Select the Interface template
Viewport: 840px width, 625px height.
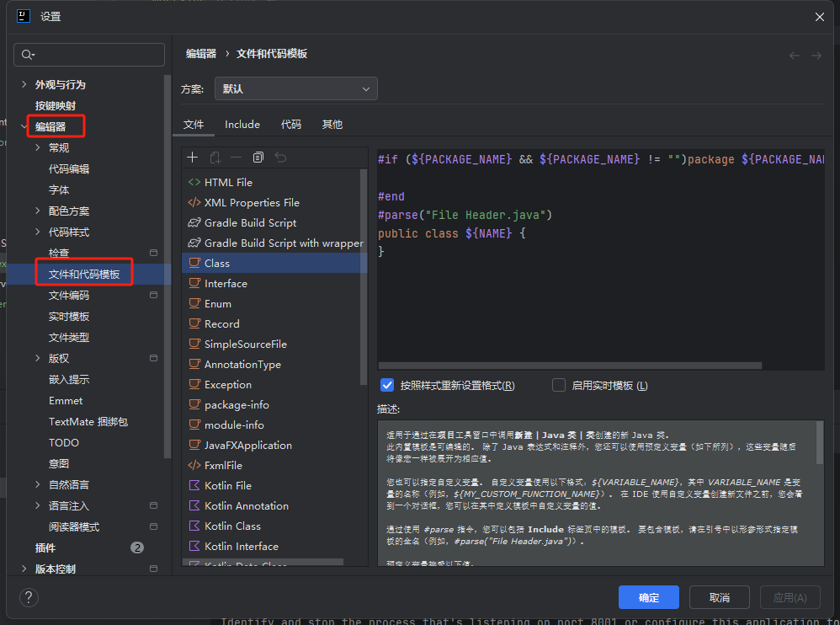pos(274,284)
